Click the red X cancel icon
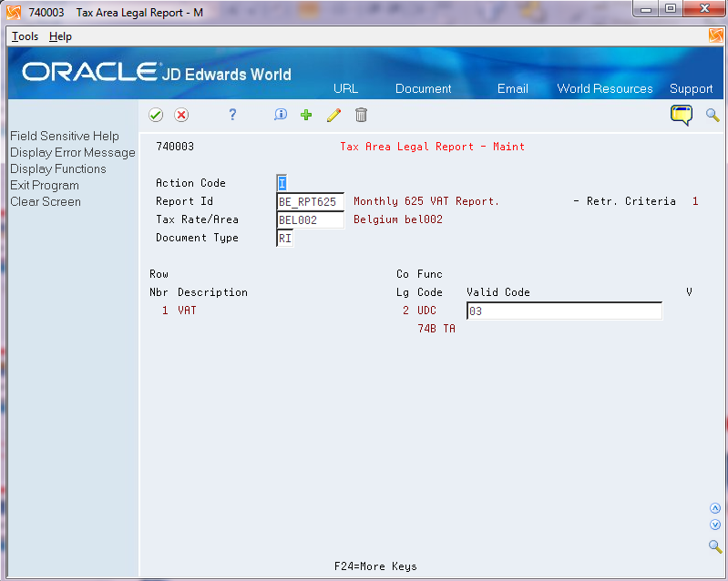Image resolution: width=728 pixels, height=581 pixels. point(181,115)
